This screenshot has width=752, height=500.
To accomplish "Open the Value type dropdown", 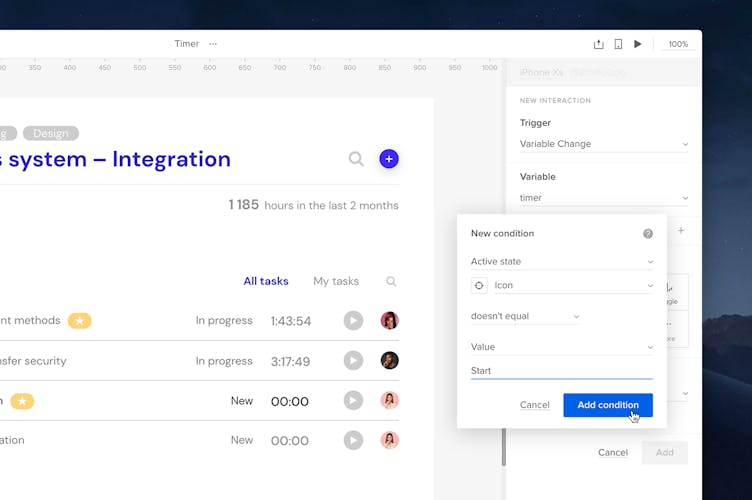I will (x=562, y=347).
